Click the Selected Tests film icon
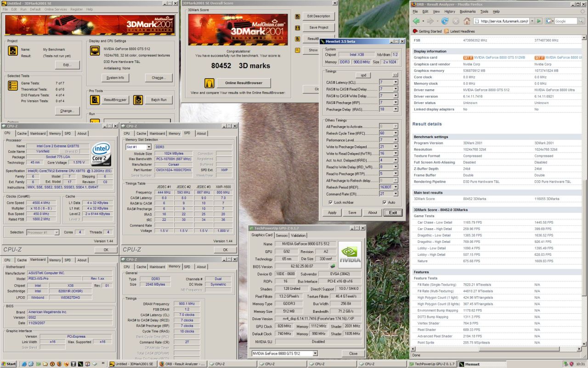This screenshot has height=368, width=588. tap(13, 85)
